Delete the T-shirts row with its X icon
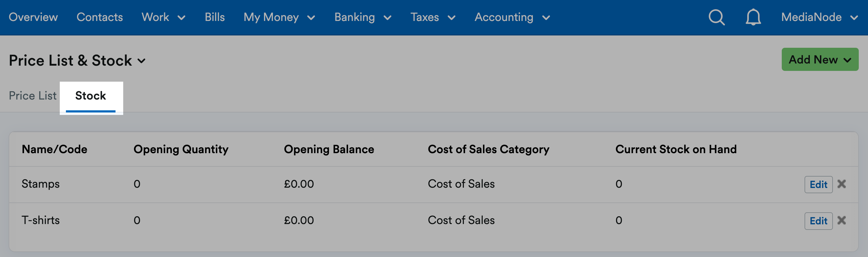The image size is (868, 257). point(842,220)
